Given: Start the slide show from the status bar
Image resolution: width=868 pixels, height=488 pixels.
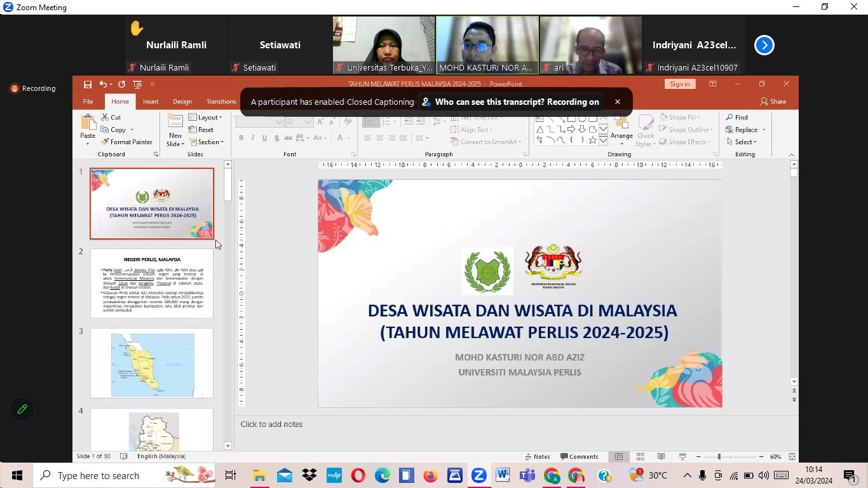Looking at the screenshot, I should [x=681, y=456].
